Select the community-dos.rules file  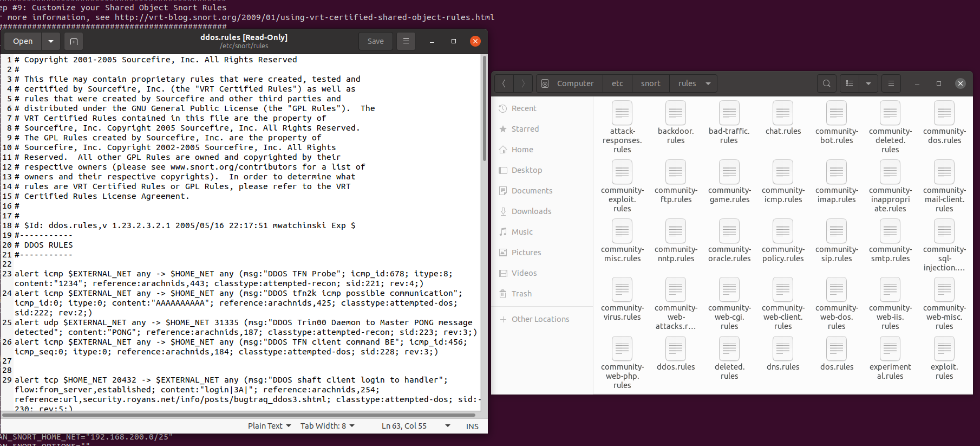(944, 123)
